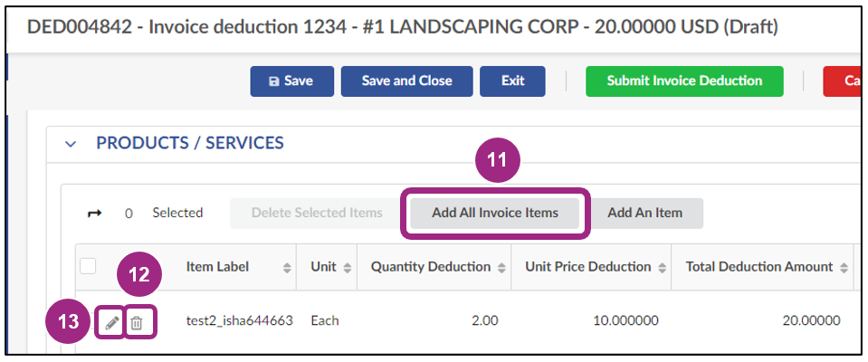Delete the test2_isha644663 row via trash icon
The image size is (868, 362).
(x=137, y=321)
